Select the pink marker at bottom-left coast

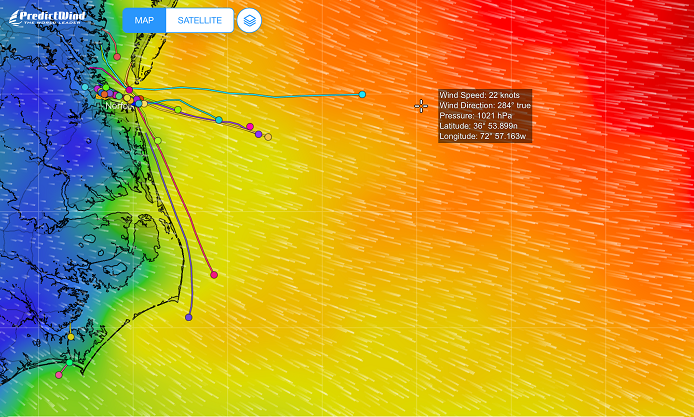click(59, 375)
